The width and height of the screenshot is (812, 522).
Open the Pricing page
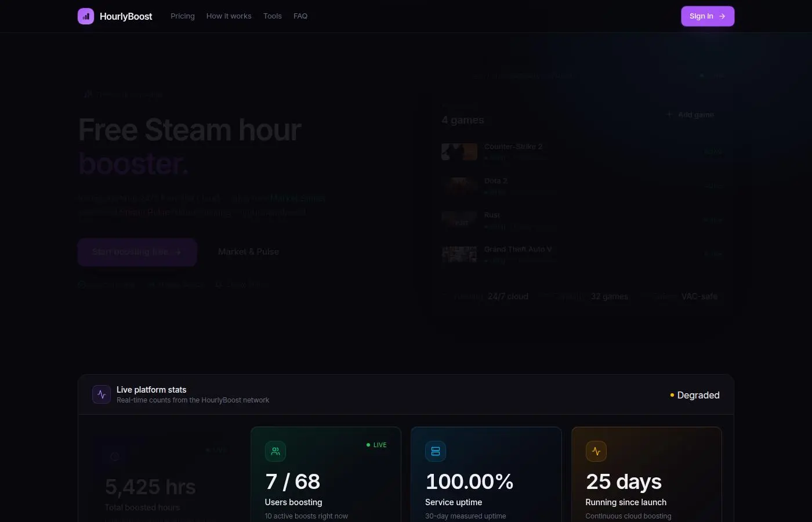click(x=183, y=16)
